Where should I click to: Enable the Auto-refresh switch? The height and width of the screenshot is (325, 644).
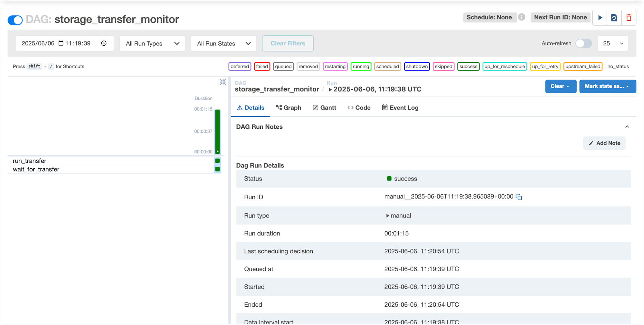583,43
